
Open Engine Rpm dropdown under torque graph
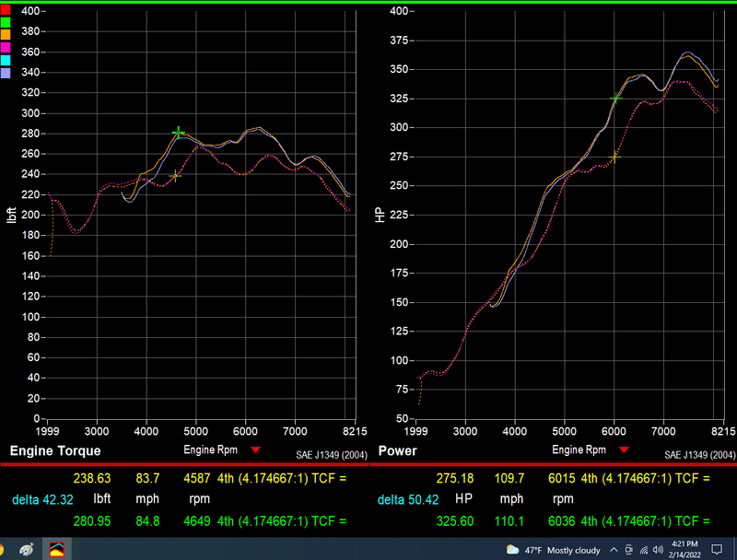pos(255,449)
